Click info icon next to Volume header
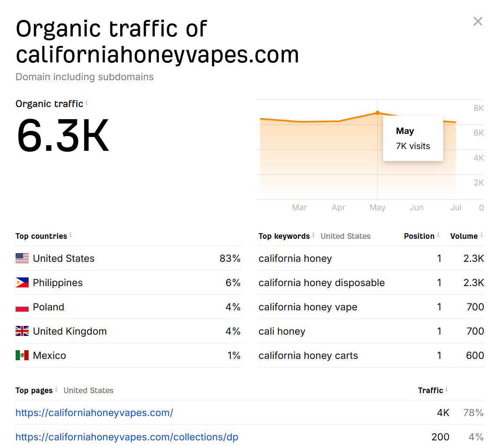The height and width of the screenshot is (446, 504). click(x=481, y=235)
